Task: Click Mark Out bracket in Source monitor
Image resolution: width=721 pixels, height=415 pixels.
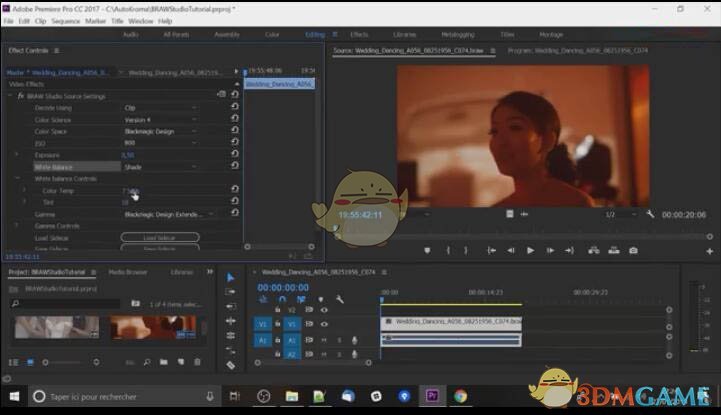Action: [x=465, y=250]
